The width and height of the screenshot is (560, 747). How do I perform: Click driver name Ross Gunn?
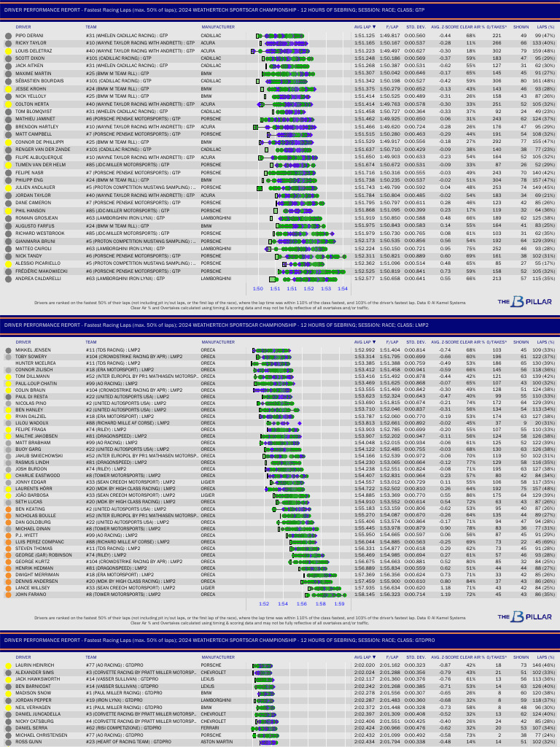tap(28, 742)
